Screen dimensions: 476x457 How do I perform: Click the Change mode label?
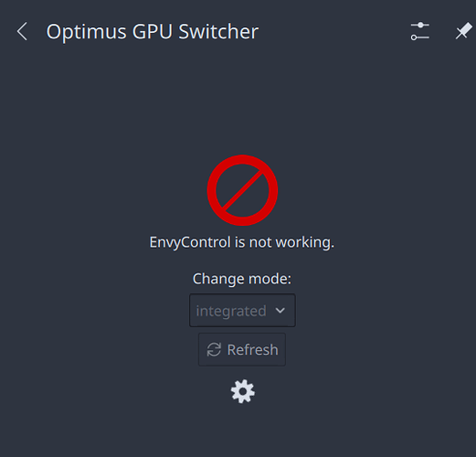pyautogui.click(x=242, y=279)
